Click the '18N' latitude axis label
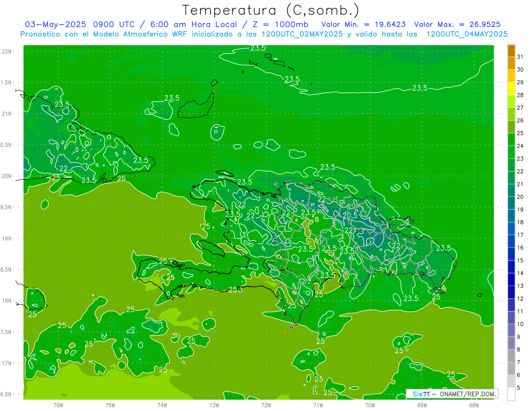This screenshot has width=532, height=411. [7, 301]
